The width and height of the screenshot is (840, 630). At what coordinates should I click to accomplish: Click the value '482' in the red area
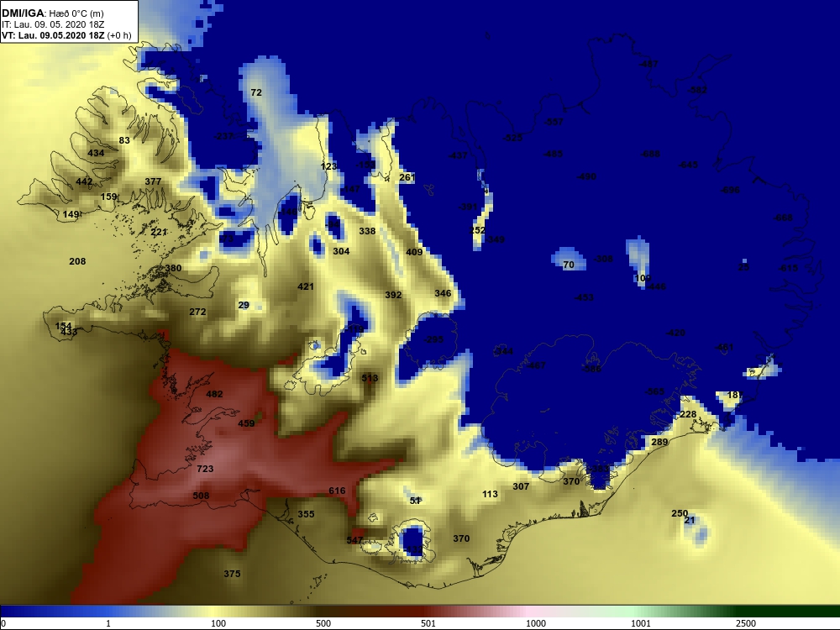pos(214,394)
